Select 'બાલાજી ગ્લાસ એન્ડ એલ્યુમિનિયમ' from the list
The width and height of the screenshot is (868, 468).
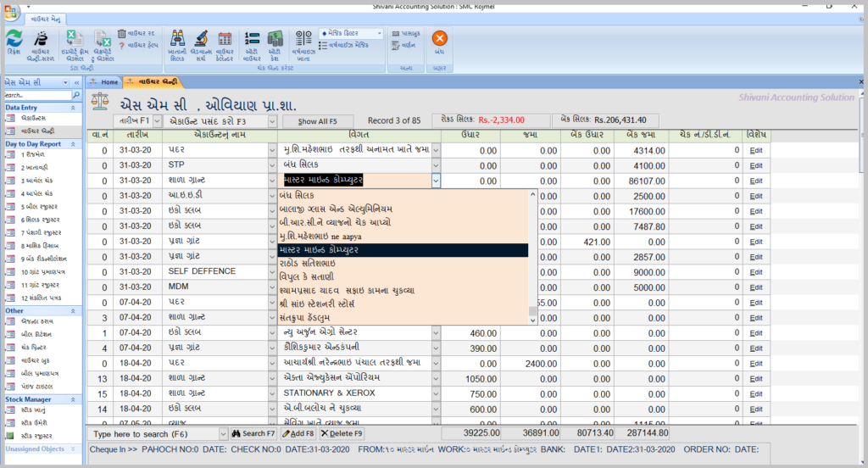click(x=403, y=209)
